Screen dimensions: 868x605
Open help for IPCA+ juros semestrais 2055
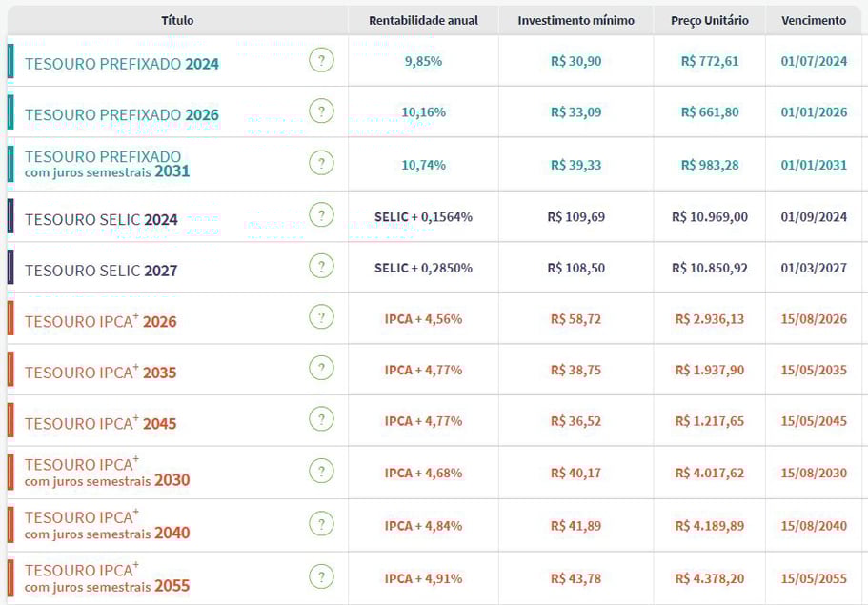coord(321,577)
